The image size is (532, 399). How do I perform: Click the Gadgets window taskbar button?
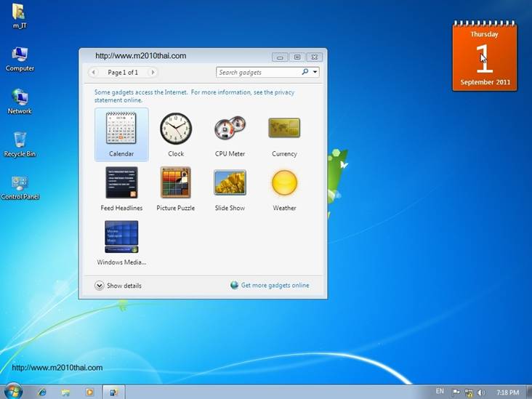113,392
